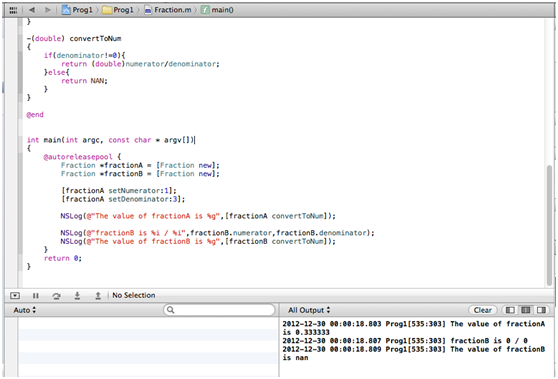Viewport: 558px width, 379px height.
Task: Show both variables and console panes
Action: (526, 310)
